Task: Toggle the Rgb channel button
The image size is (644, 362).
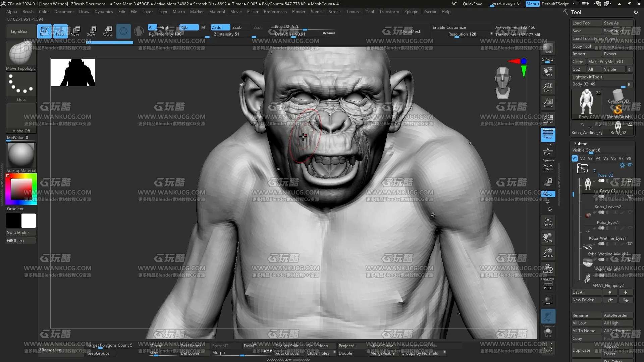Action: pos(189,27)
